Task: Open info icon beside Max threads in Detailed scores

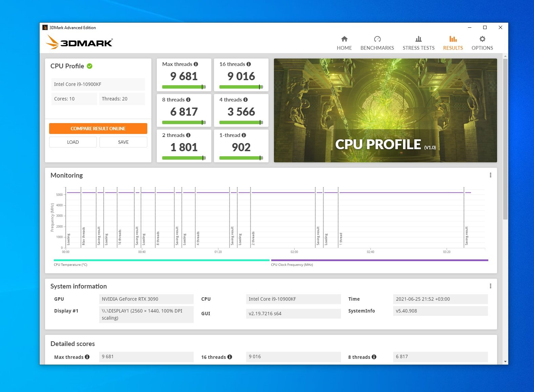Action: pos(87,357)
